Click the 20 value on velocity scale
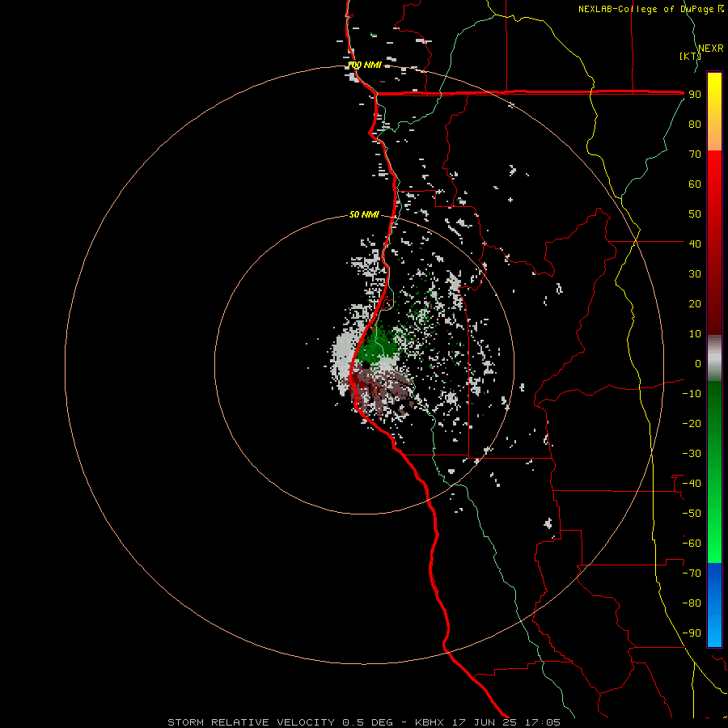Image resolution: width=728 pixels, height=728 pixels. pos(695,303)
